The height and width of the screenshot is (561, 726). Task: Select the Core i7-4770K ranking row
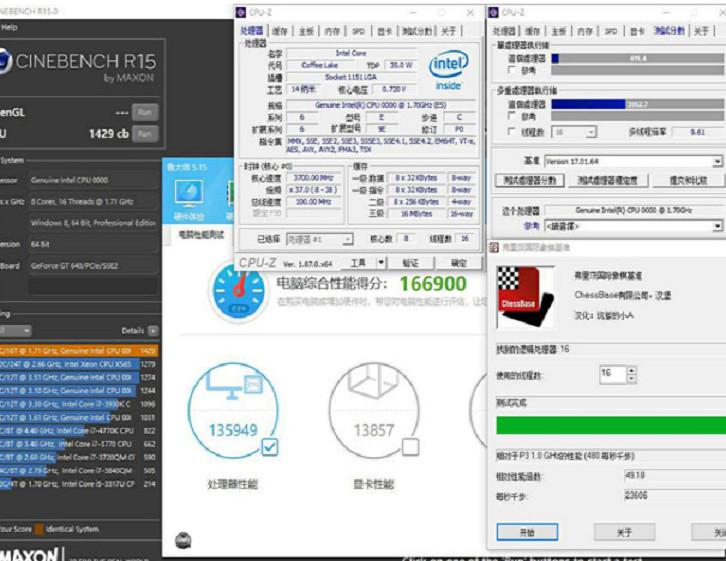[79, 431]
